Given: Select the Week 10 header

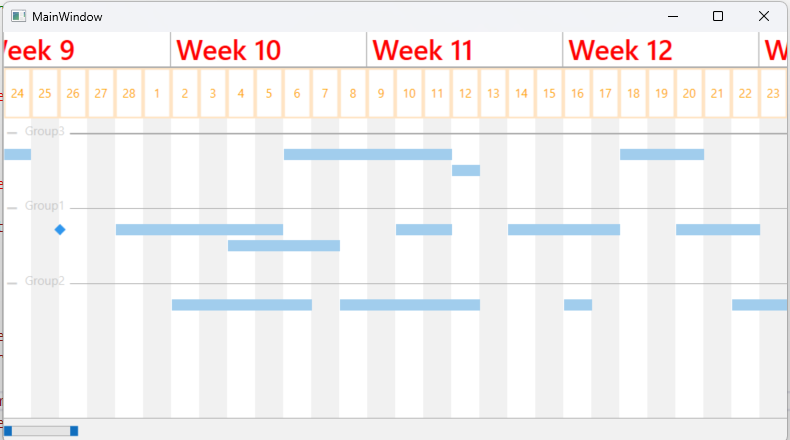Looking at the screenshot, I should (229, 50).
